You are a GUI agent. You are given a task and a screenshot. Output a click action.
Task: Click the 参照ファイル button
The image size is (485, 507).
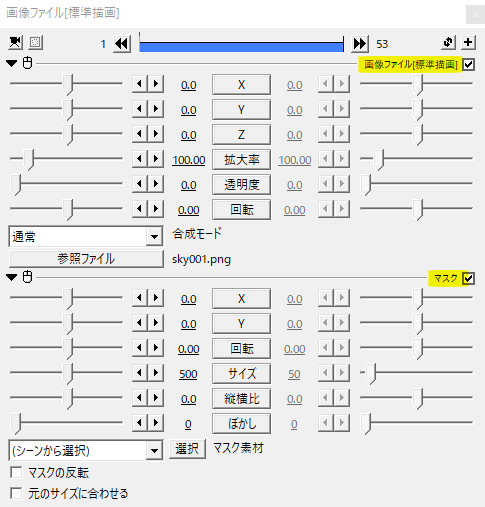click(86, 259)
